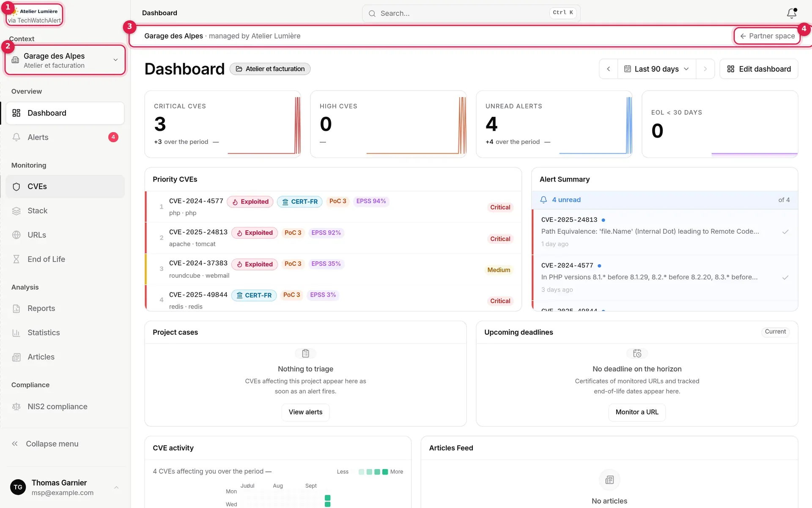Image resolution: width=812 pixels, height=508 pixels.
Task: Click the Articles newspaper icon
Action: pos(16,357)
